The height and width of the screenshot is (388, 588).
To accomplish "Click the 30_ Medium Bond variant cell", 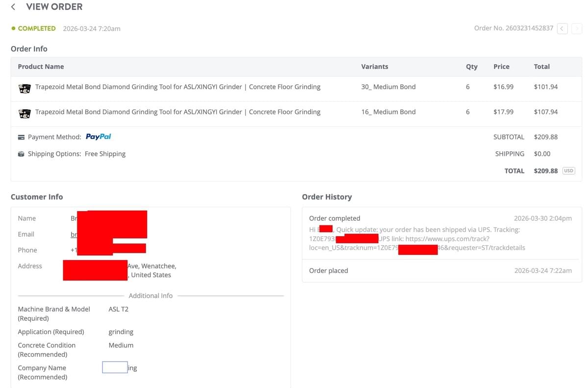I will click(388, 87).
